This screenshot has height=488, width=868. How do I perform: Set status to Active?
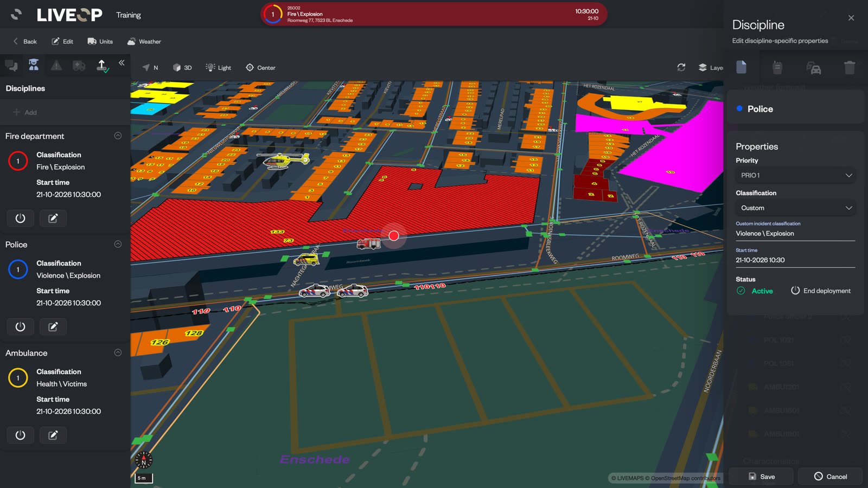click(755, 291)
